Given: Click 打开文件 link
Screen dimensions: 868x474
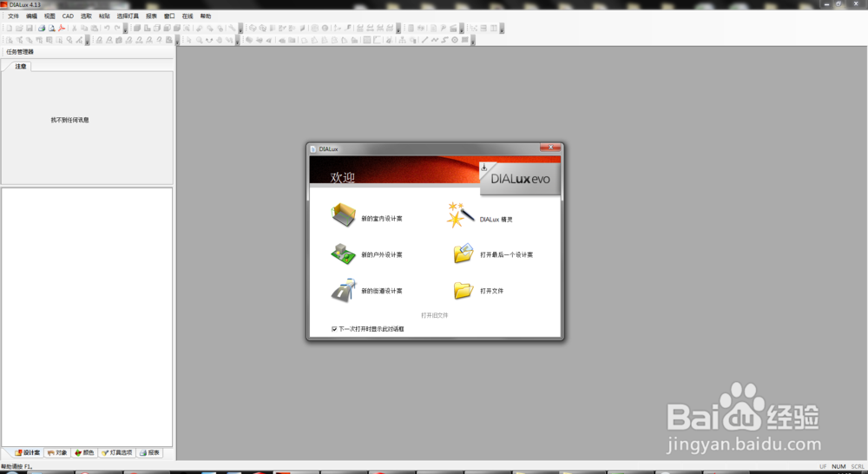Looking at the screenshot, I should point(491,291).
